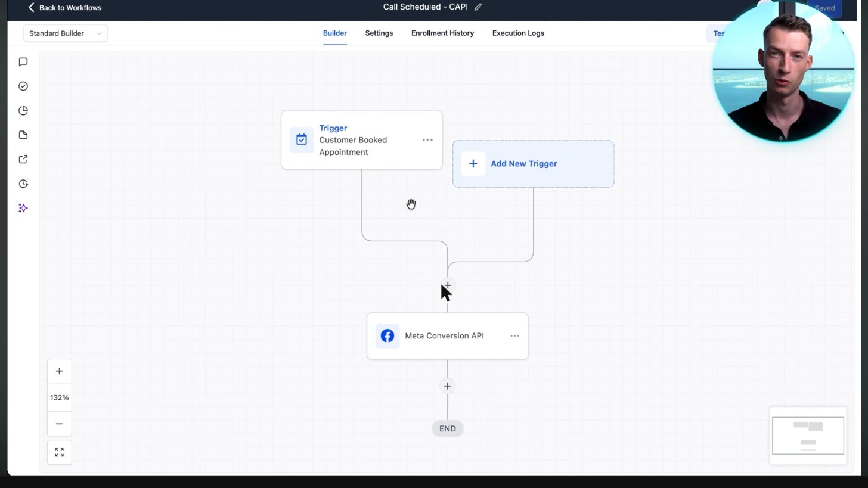Click the canvas minimap thumbnail
This screenshot has width=868, height=488.
[x=808, y=436]
